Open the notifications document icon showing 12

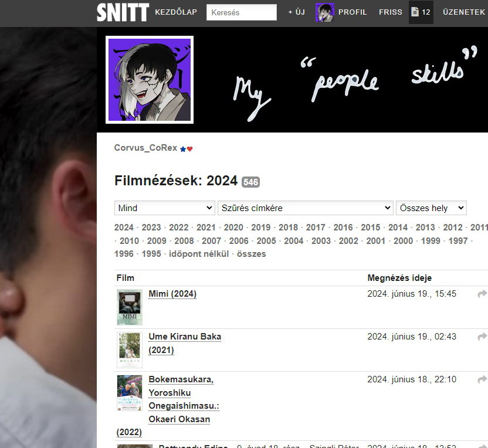[421, 12]
